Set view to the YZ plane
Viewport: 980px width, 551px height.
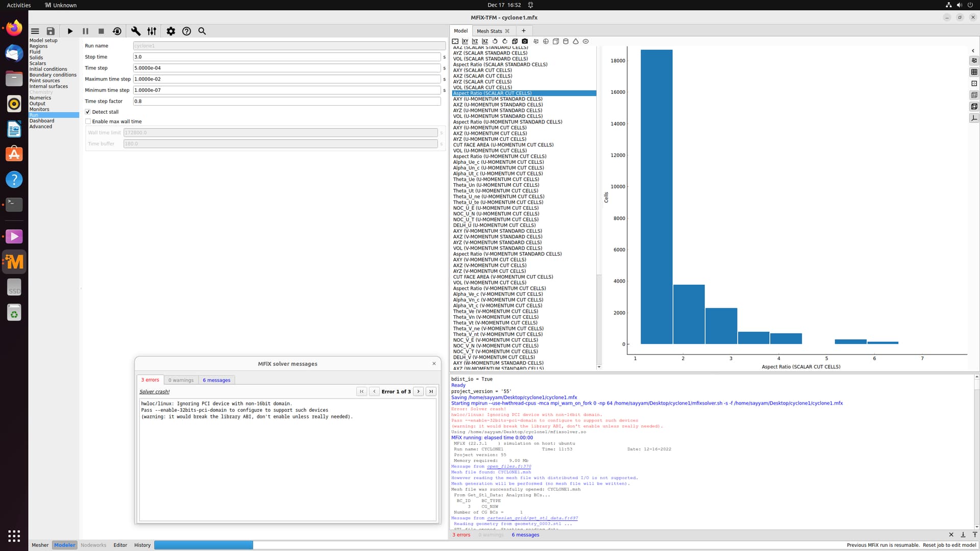(x=475, y=41)
